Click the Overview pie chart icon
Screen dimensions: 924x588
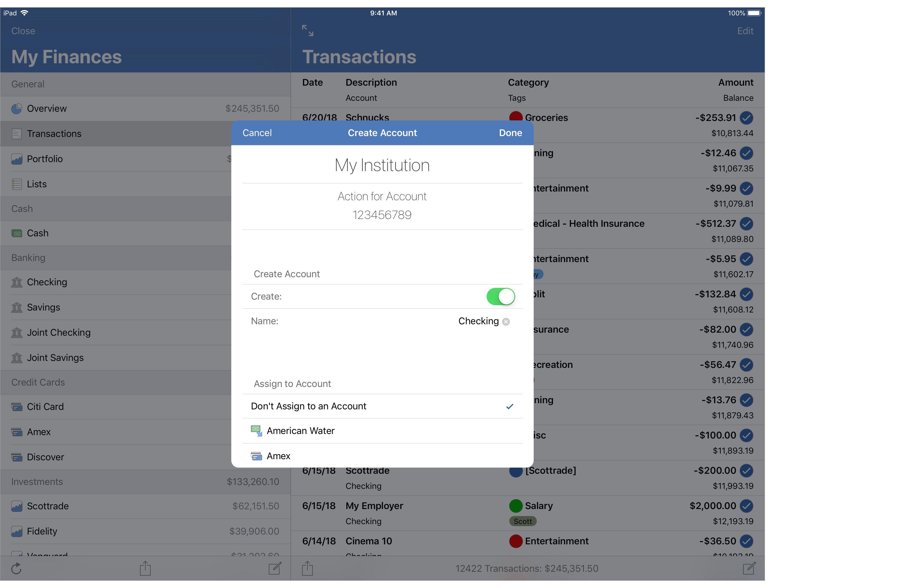coord(17,109)
